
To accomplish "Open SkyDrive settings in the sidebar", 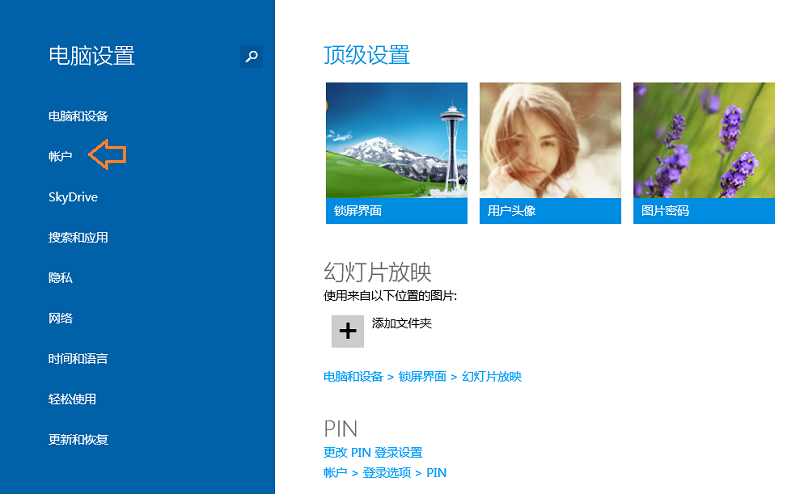I will [73, 197].
